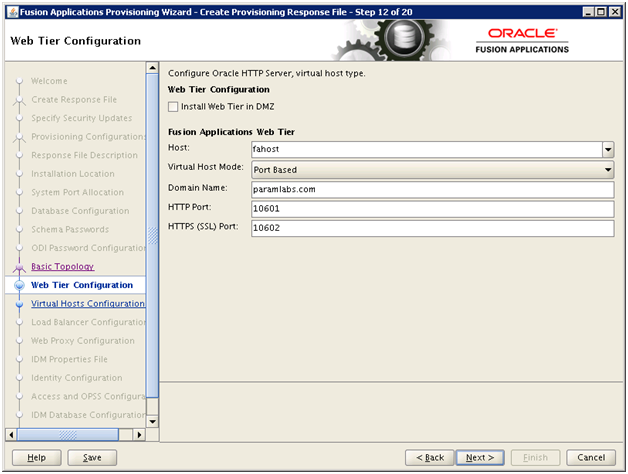
Task: Click the Response File Description step
Action: tap(85, 155)
